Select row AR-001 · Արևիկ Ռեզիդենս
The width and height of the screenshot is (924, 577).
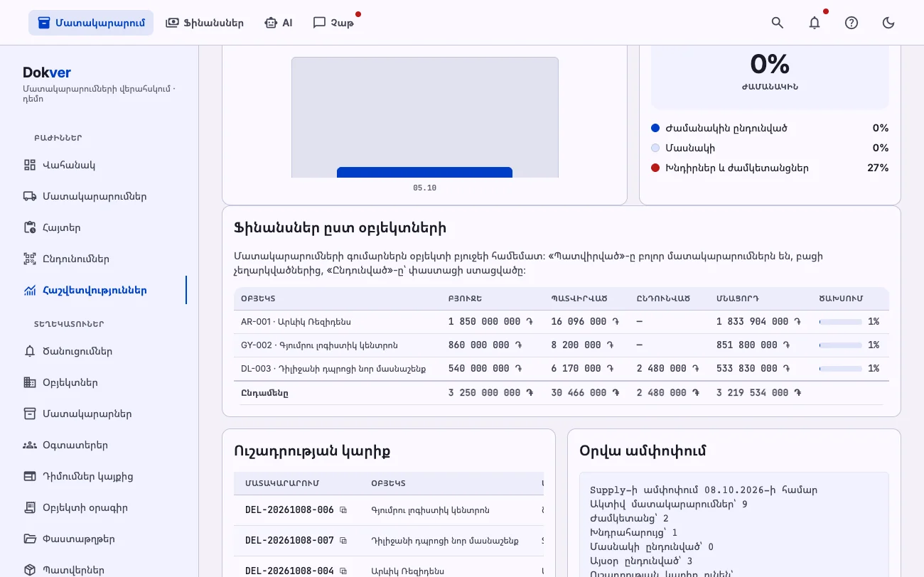pos(562,322)
